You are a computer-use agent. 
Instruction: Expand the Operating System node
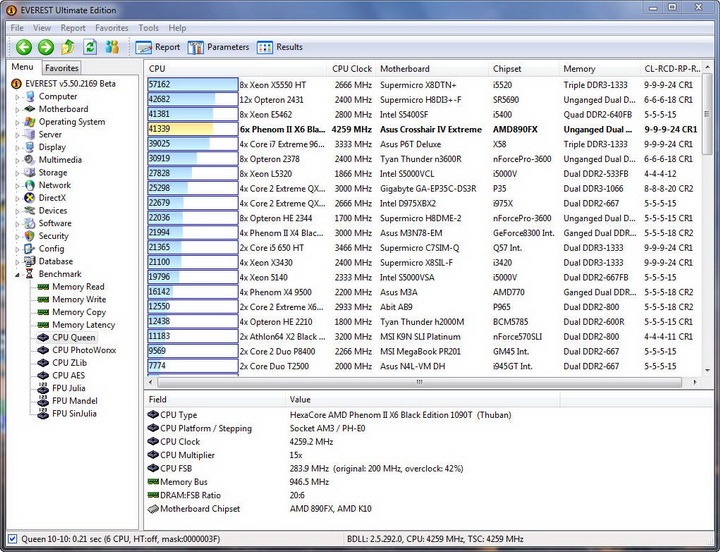coord(17,122)
